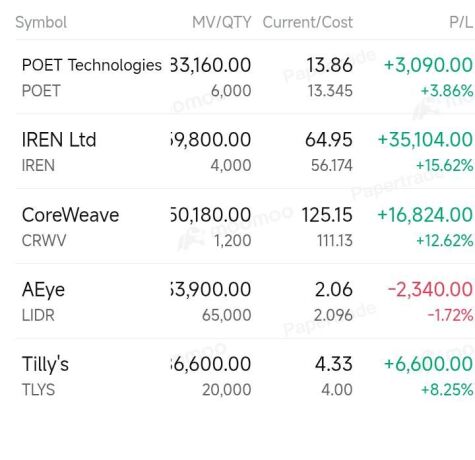Open the Tilly's TLYS position

pos(245,376)
